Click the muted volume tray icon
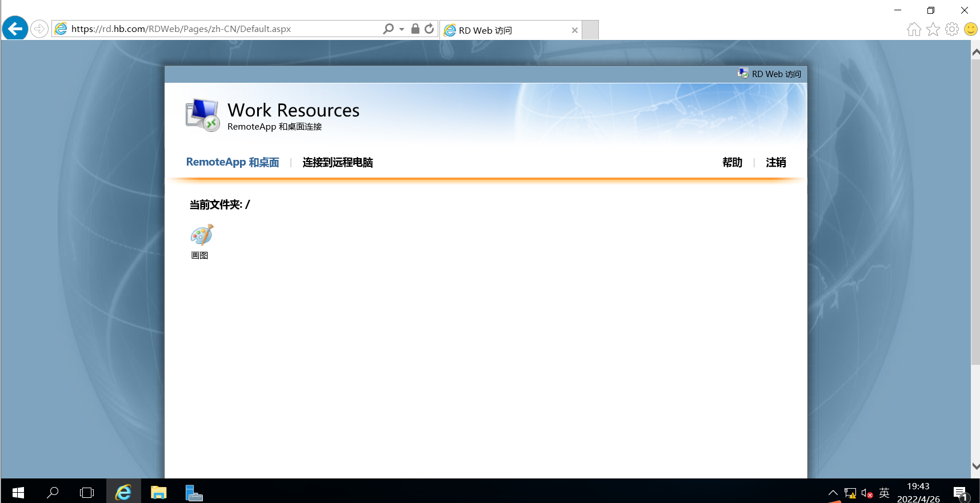 (x=867, y=493)
